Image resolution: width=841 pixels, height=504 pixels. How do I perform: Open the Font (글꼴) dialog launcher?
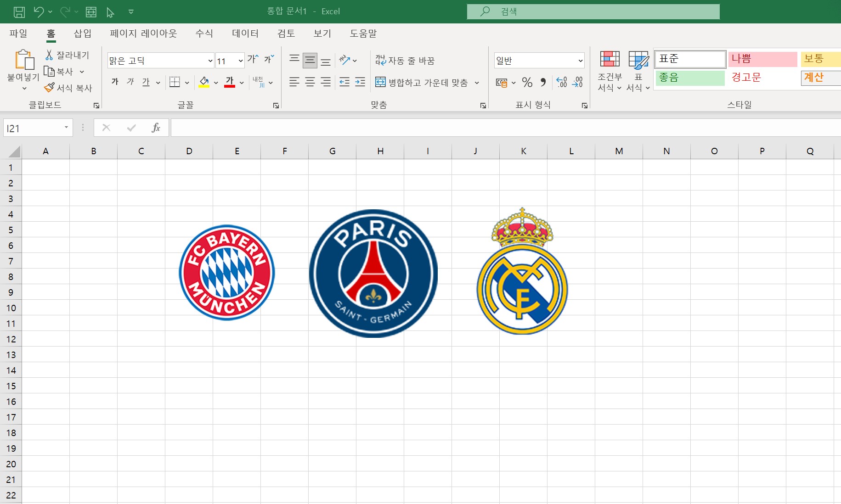276,106
